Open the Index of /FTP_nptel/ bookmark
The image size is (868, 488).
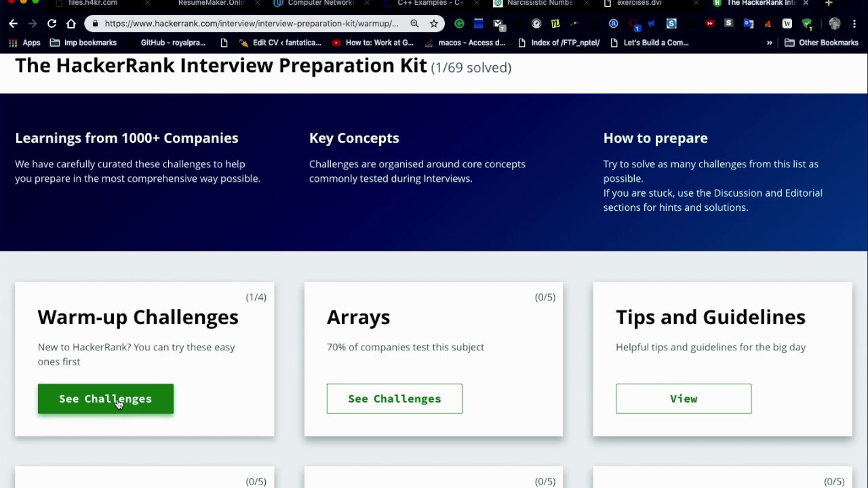[559, 43]
